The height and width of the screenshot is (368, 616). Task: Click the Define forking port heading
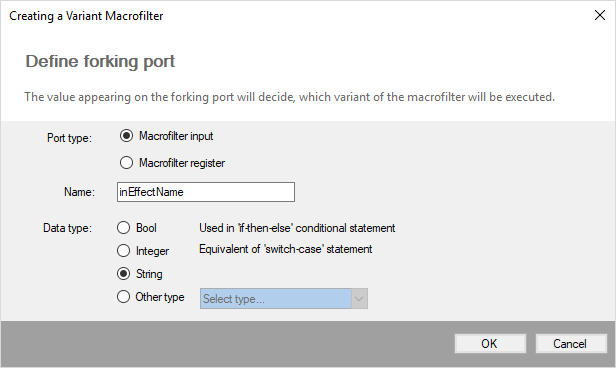click(x=100, y=61)
